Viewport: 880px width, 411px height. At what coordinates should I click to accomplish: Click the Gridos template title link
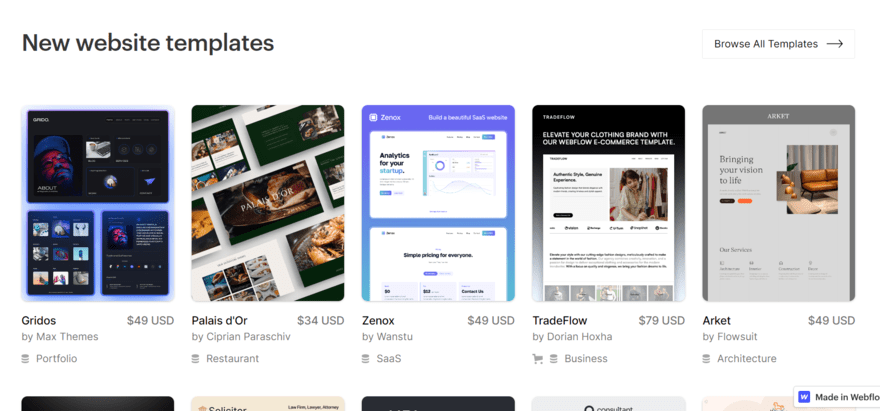(39, 321)
